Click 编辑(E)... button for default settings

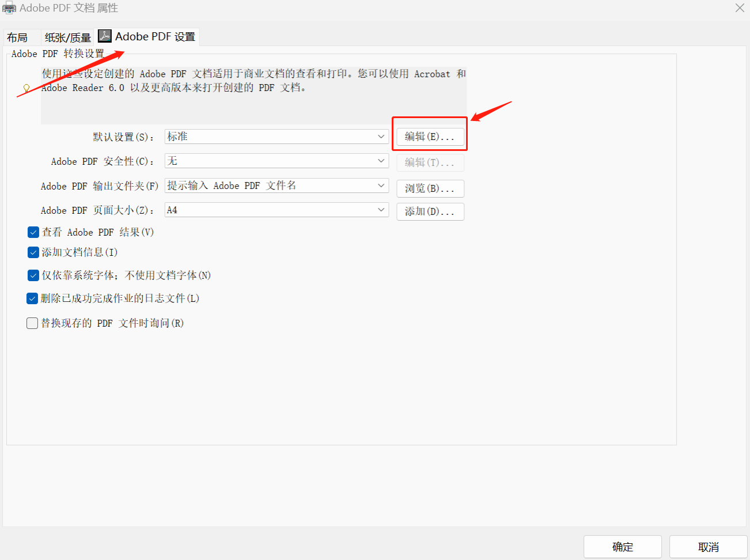click(430, 137)
